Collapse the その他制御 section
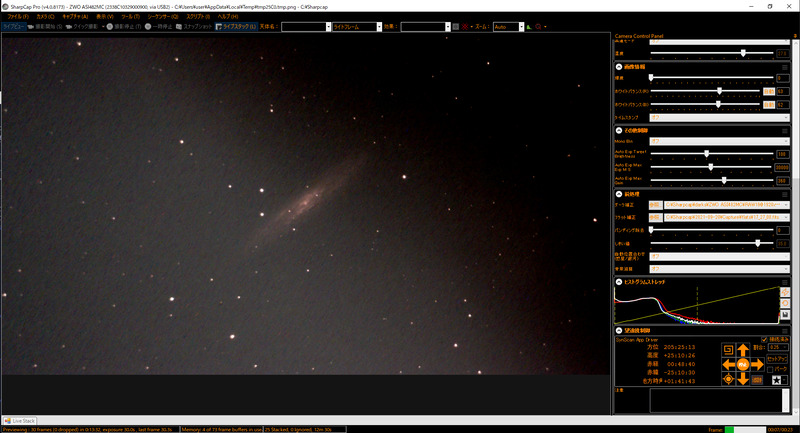800x433 pixels. pos(619,131)
